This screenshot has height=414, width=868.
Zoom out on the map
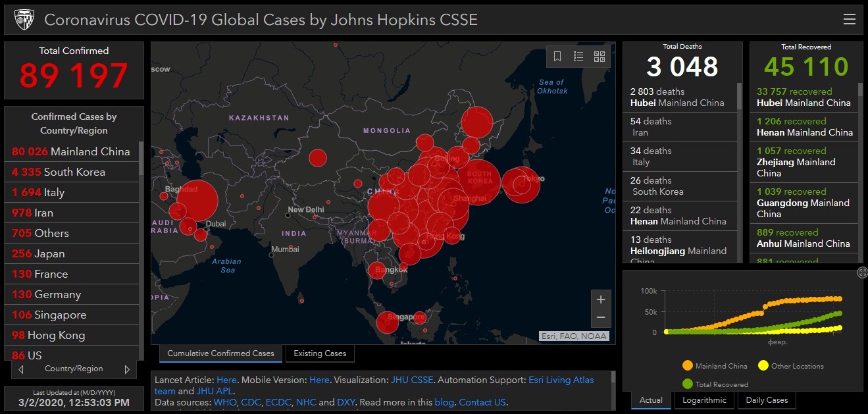(x=600, y=317)
